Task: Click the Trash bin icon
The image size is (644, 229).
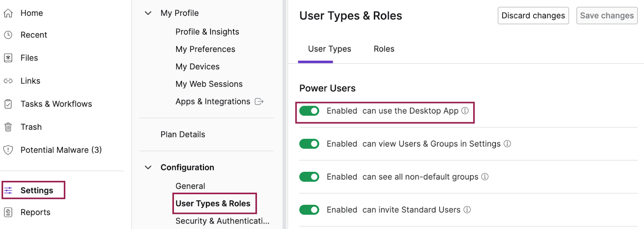Action: point(8,127)
